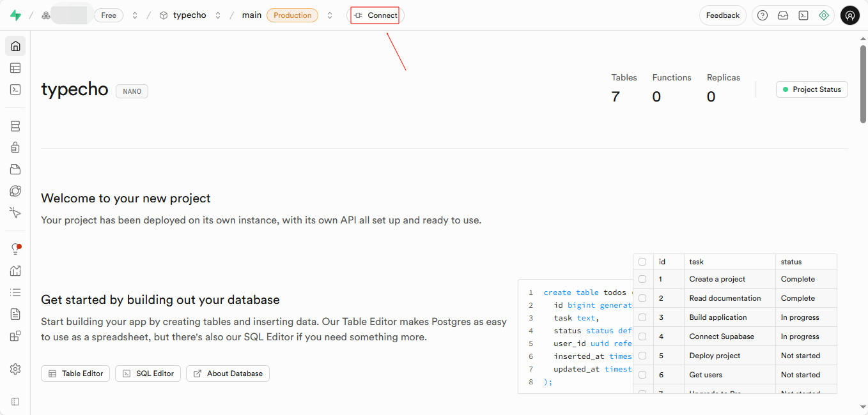This screenshot has height=415, width=868.
Task: Expand the typecho project switcher chevron
Action: 218,15
